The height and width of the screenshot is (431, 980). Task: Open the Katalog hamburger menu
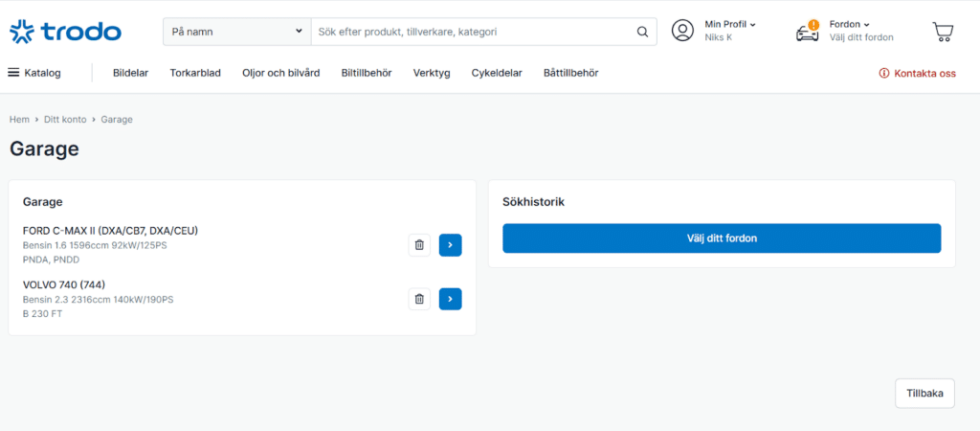[x=34, y=73]
